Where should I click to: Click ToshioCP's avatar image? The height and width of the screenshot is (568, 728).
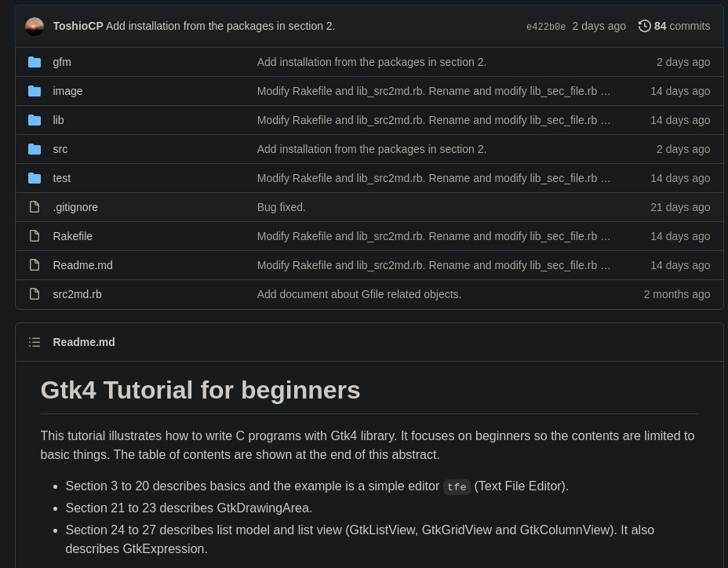pyautogui.click(x=35, y=27)
